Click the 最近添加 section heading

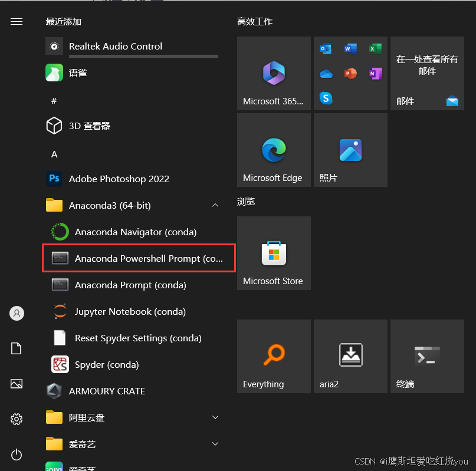[x=63, y=22]
